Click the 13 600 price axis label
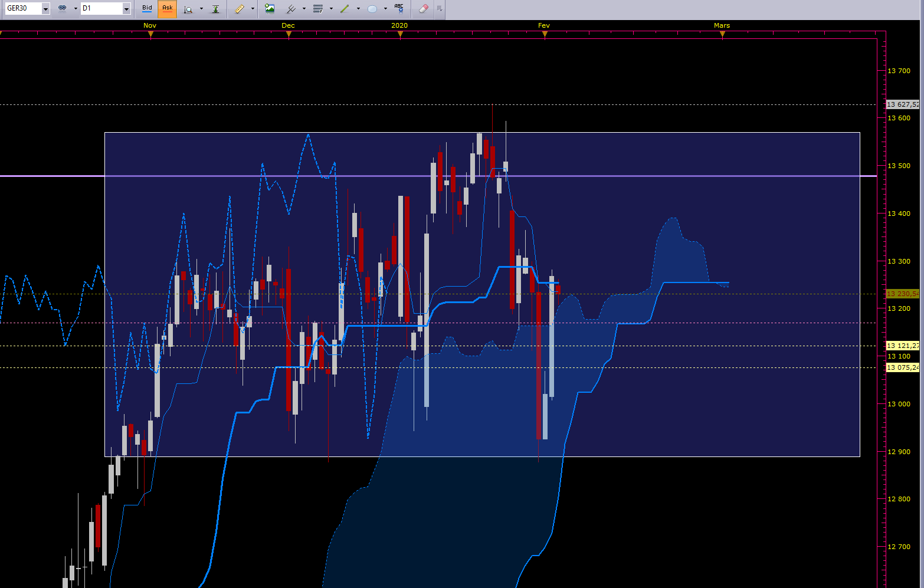Viewport: 924px width, 588px height. click(899, 118)
